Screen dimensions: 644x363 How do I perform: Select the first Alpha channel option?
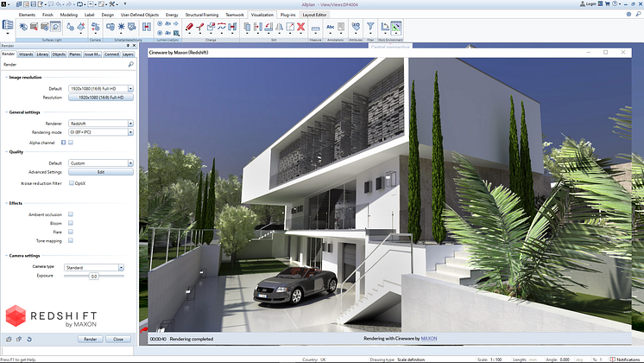coord(63,143)
